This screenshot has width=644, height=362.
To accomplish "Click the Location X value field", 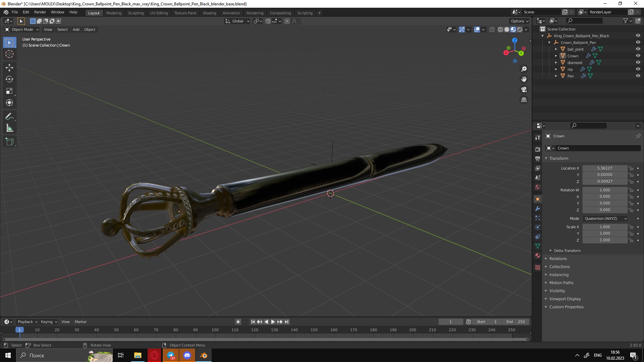I will pyautogui.click(x=605, y=168).
